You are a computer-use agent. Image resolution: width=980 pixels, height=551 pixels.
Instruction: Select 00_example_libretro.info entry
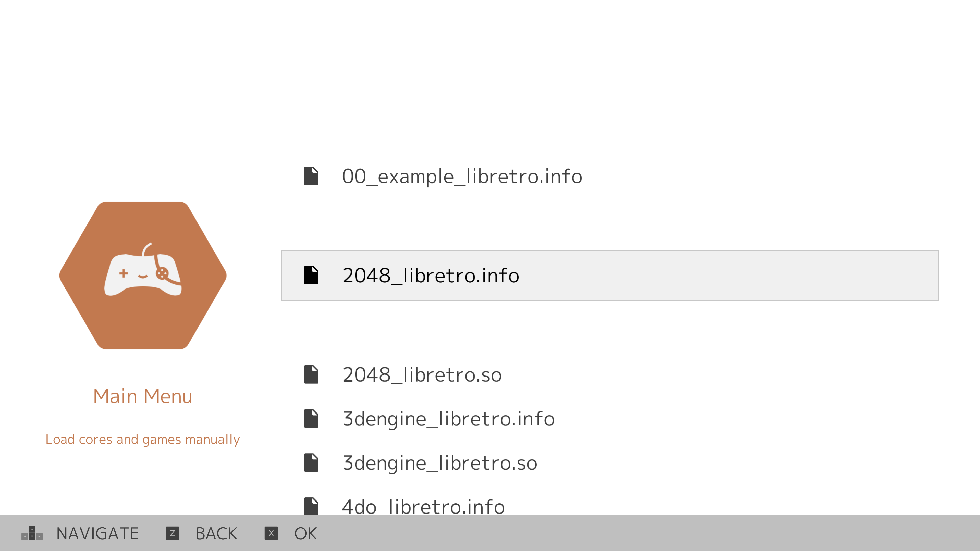[x=610, y=176]
